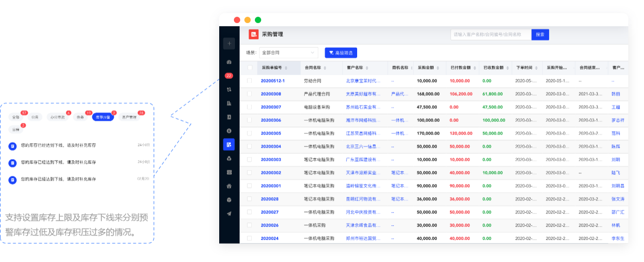The height and width of the screenshot is (262, 644).
Task: Open the dashboard gauge icon in sidebar
Action: 229,62
